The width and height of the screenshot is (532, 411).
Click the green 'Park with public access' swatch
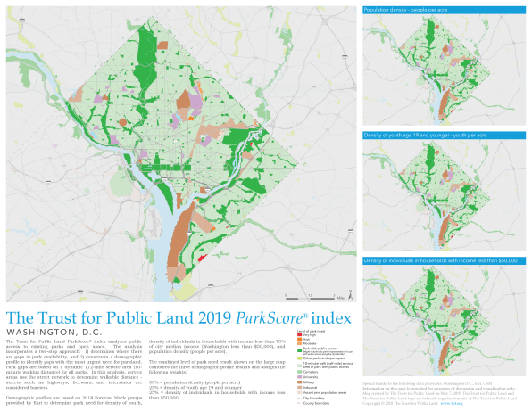coord(300,350)
